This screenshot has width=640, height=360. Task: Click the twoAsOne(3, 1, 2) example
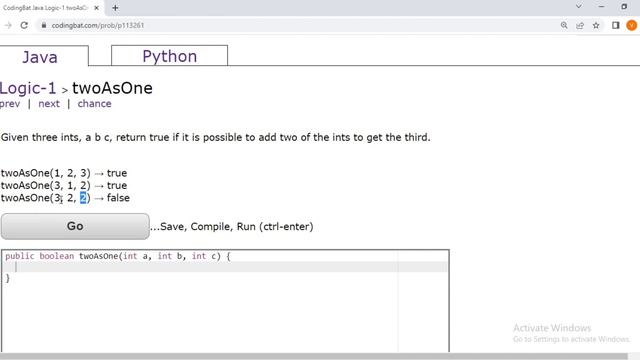(x=64, y=185)
